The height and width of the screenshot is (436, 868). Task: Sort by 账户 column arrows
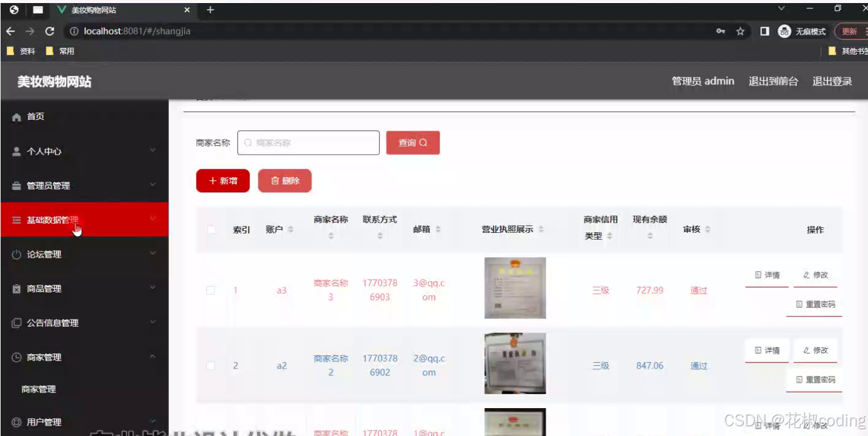click(x=290, y=230)
